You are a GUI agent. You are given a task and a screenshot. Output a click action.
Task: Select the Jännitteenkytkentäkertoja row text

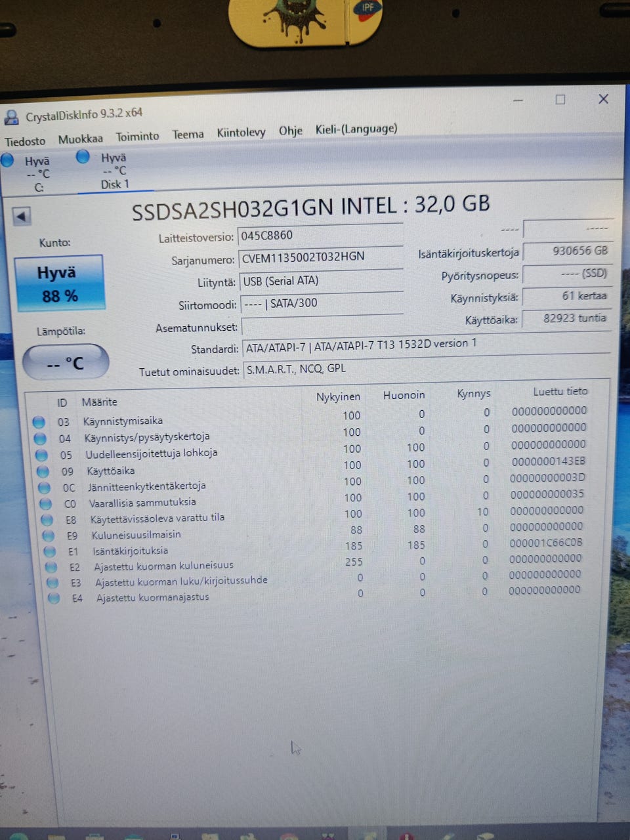146,486
